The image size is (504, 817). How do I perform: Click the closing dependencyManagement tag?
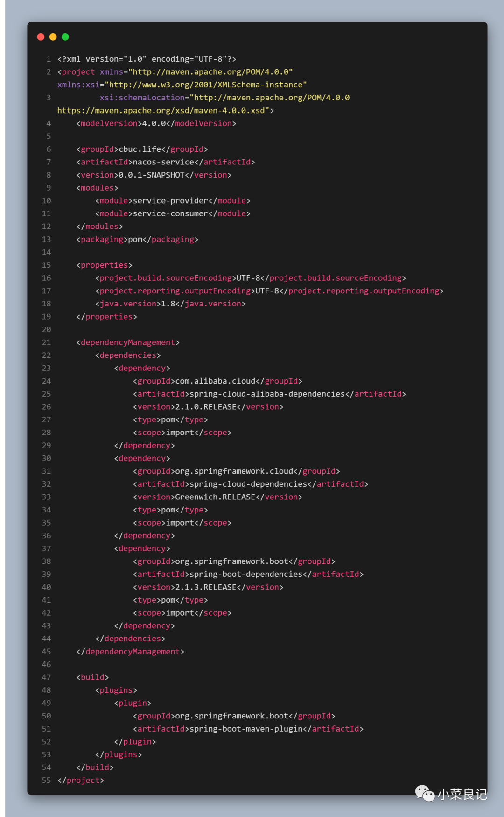click(130, 652)
